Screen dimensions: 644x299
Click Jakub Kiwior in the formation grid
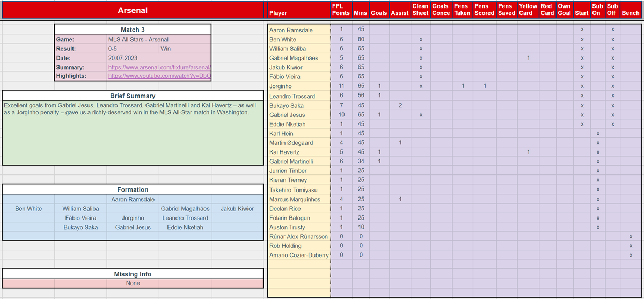[x=237, y=209]
